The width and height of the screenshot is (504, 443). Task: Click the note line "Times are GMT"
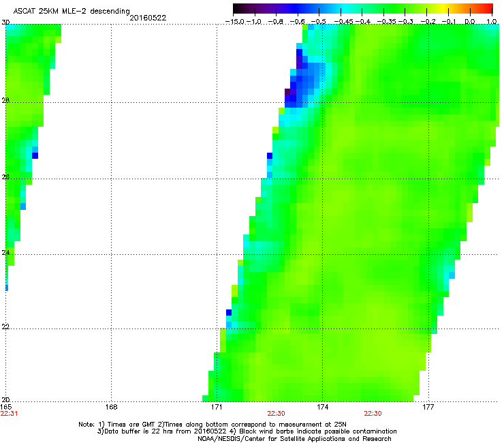pos(212,425)
